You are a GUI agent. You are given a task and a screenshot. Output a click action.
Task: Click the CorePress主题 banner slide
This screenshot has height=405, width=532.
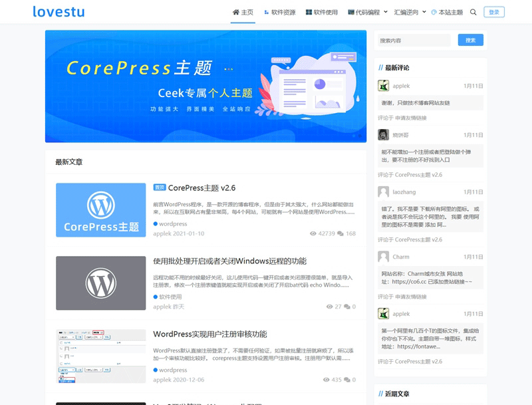(205, 86)
